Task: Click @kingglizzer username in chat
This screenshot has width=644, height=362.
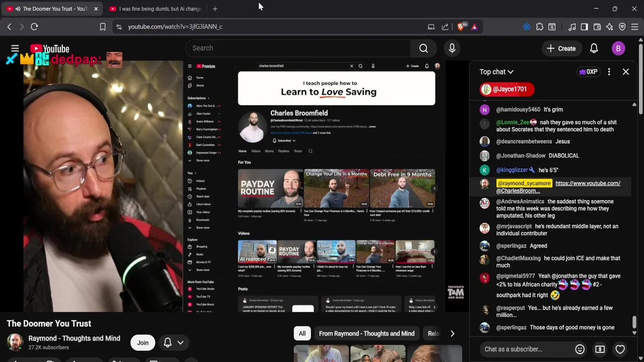Action: [512, 170]
